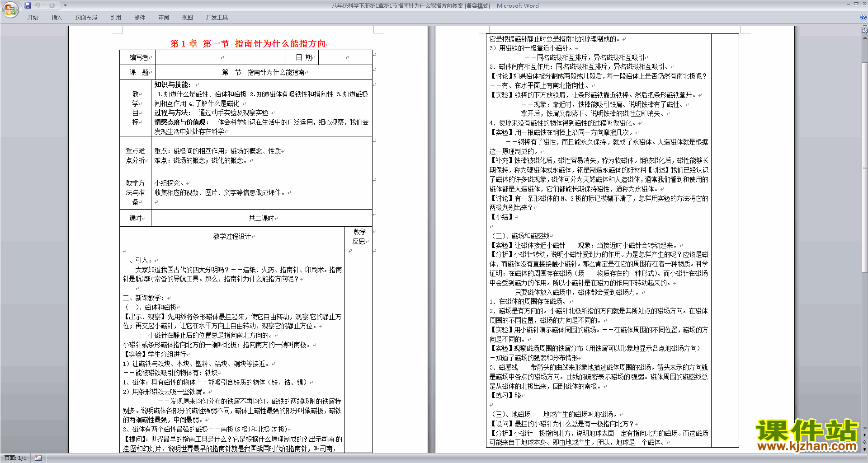Image resolution: width=868 pixels, height=463 pixels.
Task: Open Word Help with the question mark icon
Action: [x=863, y=18]
